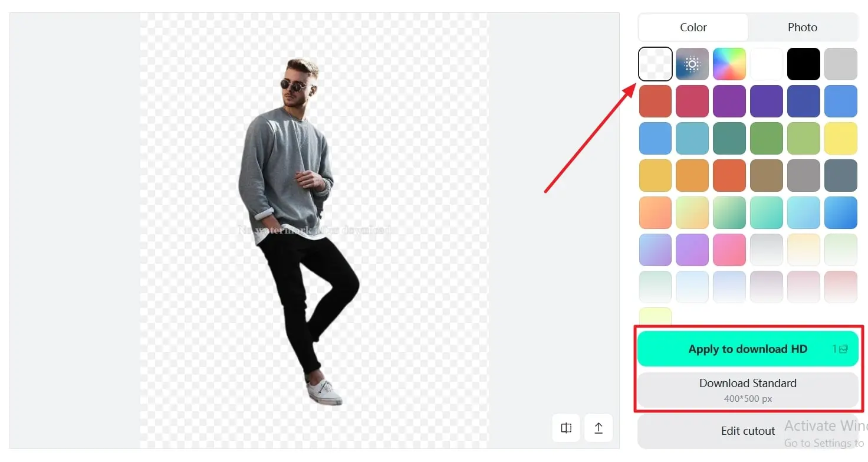868x462 pixels.
Task: Select the pink gradient swatch
Action: coord(729,250)
